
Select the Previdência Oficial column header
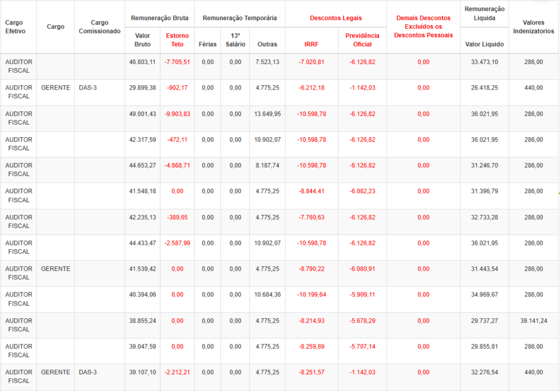click(x=362, y=40)
